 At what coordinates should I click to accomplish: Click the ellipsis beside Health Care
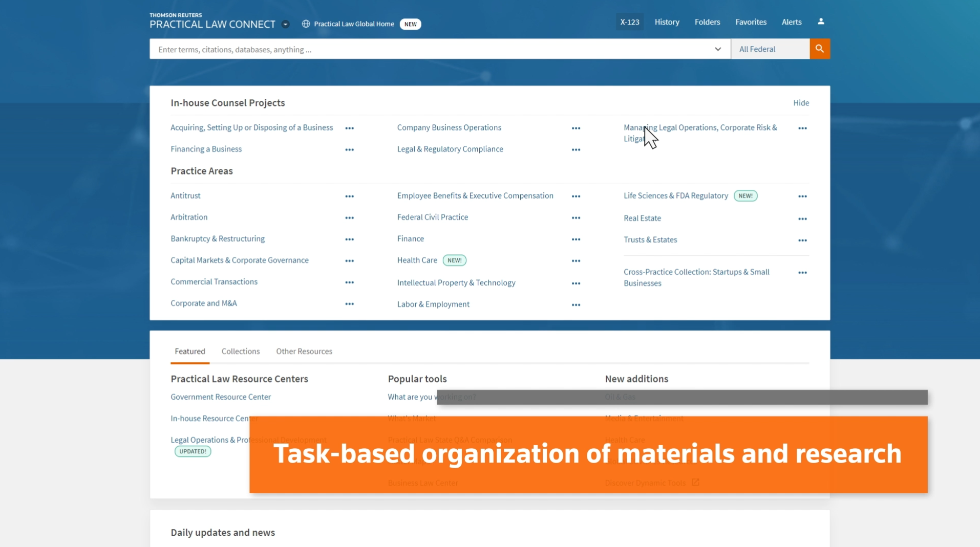576,261
